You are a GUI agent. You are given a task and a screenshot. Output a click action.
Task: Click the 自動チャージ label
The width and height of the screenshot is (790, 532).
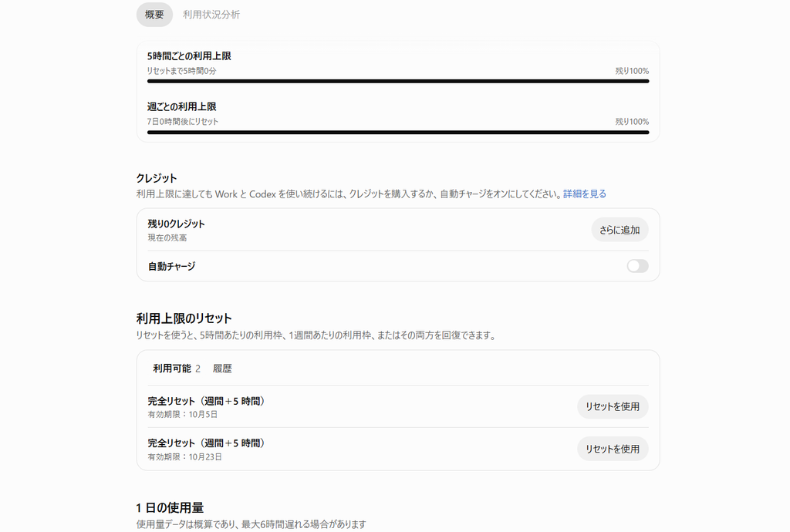coord(172,266)
